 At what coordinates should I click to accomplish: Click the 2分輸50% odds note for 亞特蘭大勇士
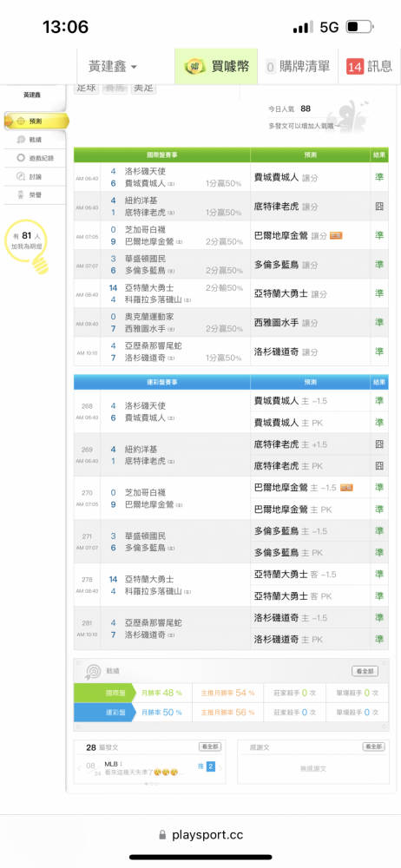224,288
